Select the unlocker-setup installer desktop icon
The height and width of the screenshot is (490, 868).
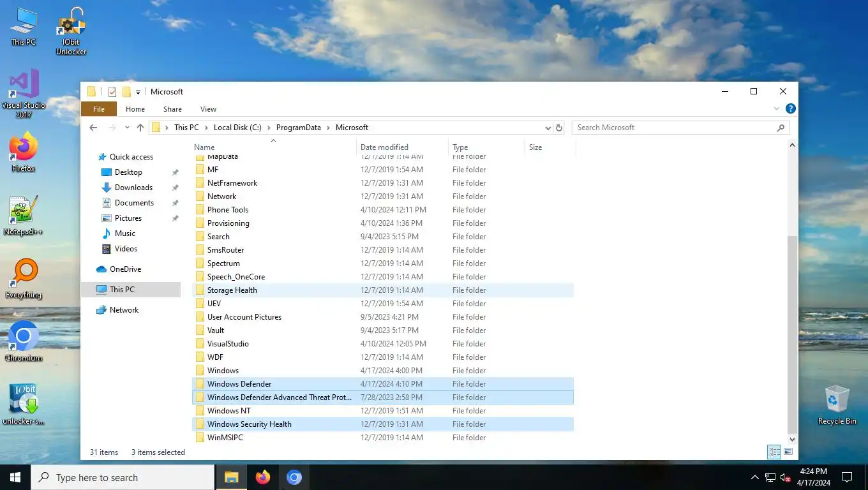pos(24,405)
